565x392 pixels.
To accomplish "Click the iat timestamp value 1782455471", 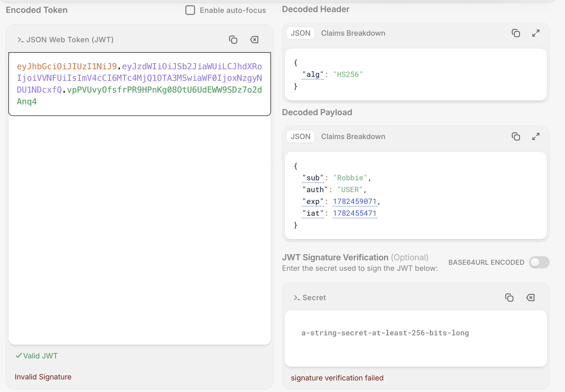I will coord(355,213).
